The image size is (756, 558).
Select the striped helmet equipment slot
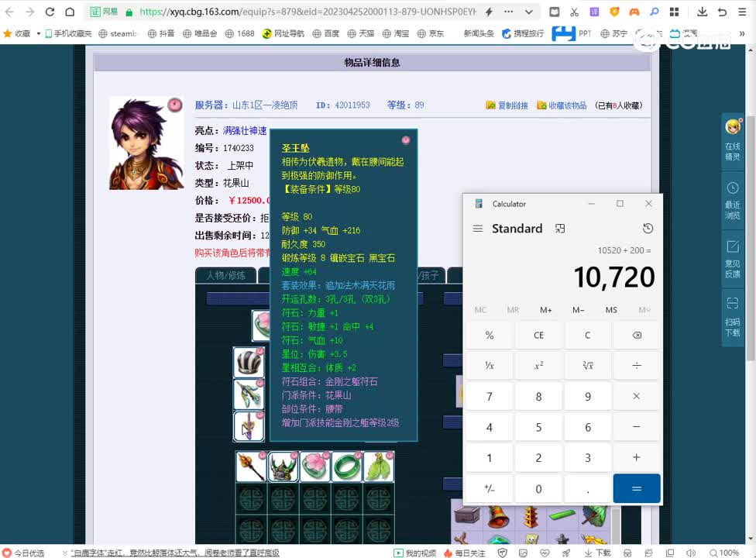(249, 363)
